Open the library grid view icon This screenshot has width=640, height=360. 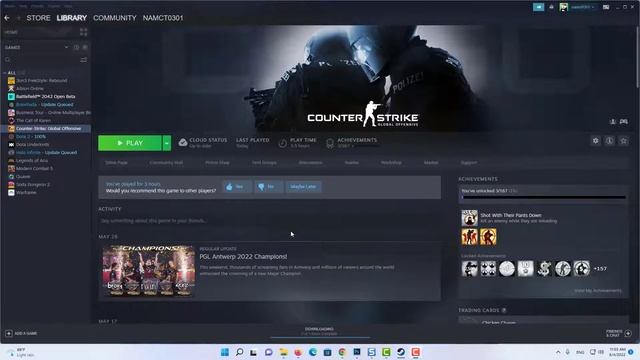tap(83, 32)
